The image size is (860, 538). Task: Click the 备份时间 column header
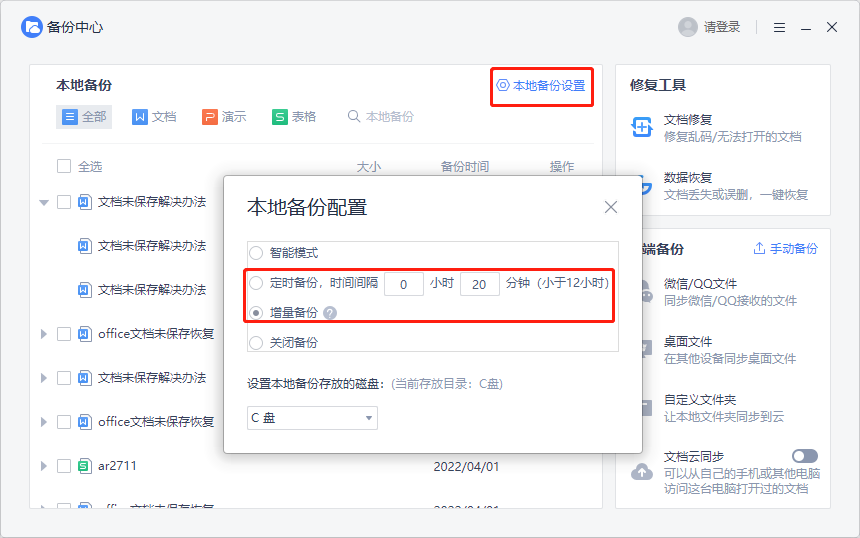coord(465,166)
